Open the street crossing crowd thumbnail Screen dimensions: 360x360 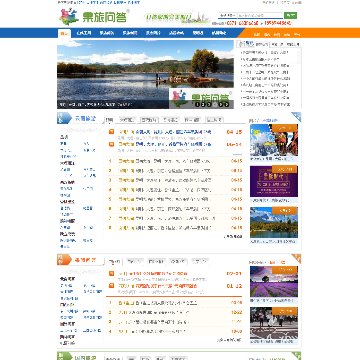click(x=274, y=323)
